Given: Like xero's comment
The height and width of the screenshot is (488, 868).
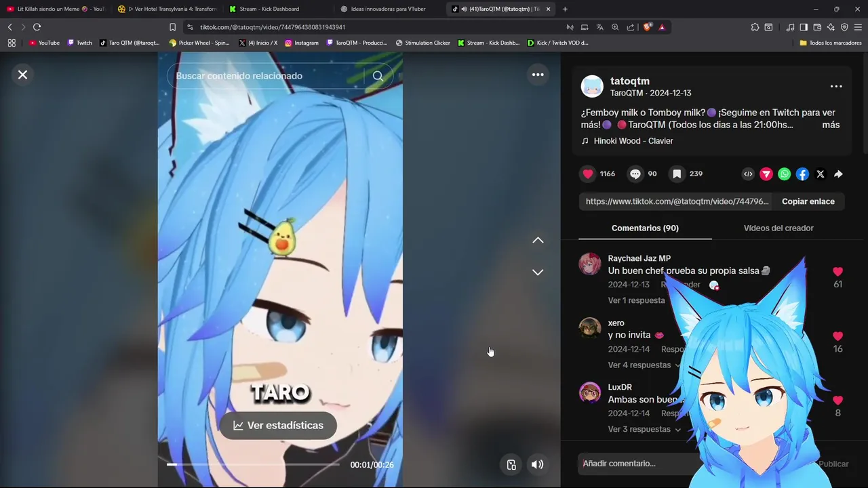Looking at the screenshot, I should [838, 336].
